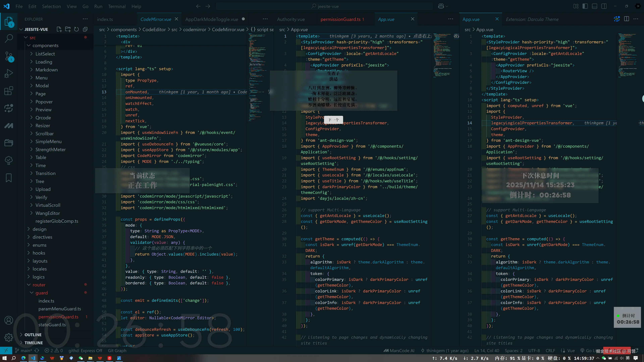Screen dimensions: 644x362
Task: Toggle the bottom panel layout button
Action: click(x=595, y=6)
